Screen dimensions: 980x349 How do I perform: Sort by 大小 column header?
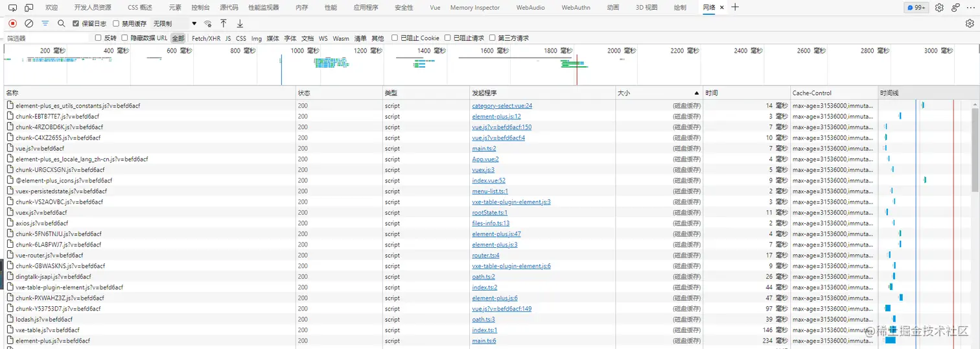(658, 93)
